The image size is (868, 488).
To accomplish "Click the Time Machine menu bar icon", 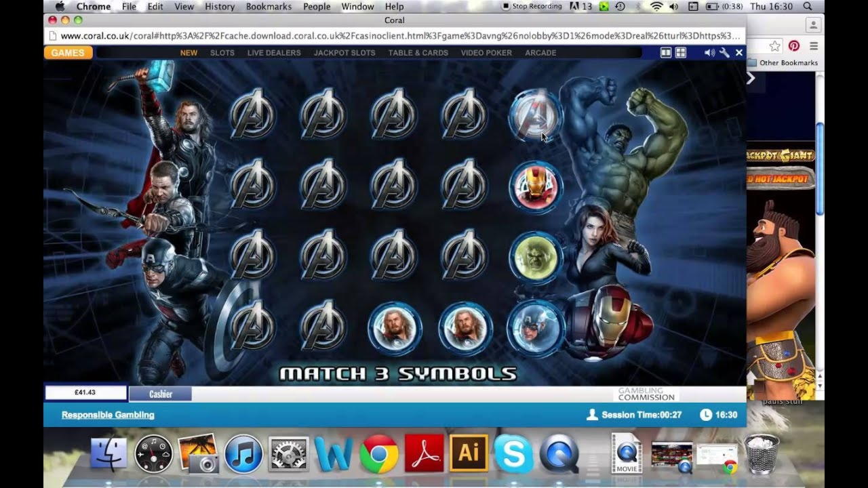I will [x=621, y=6].
